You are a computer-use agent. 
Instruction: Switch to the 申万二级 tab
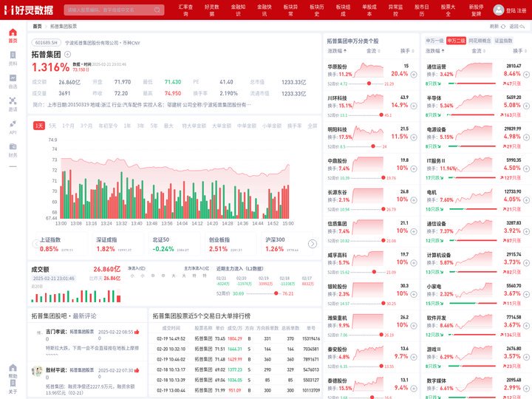[x=456, y=41]
